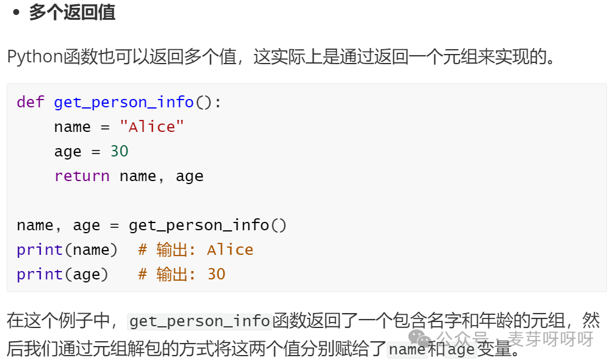Viewport: 613px width, 364px height.
Task: Click the WeChat logo icon in watermark
Action: [x=419, y=338]
